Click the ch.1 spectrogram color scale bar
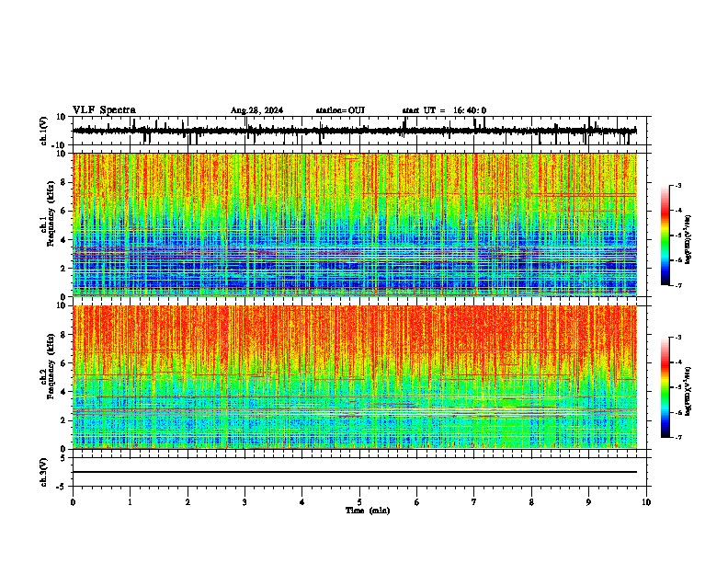728x563 pixels. [665, 236]
